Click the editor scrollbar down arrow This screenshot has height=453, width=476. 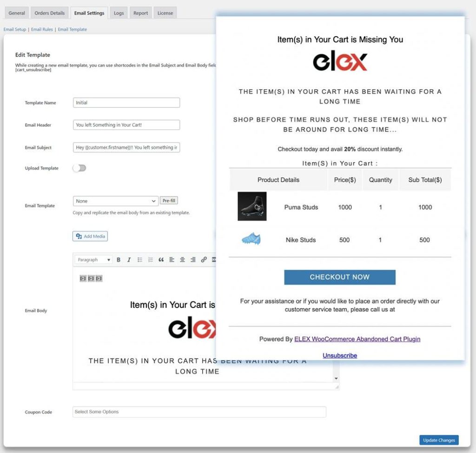point(336,378)
